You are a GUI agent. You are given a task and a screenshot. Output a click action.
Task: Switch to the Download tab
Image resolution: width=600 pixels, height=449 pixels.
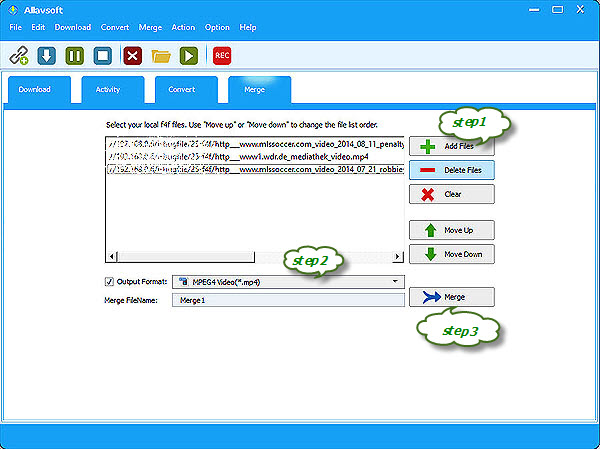coord(39,90)
